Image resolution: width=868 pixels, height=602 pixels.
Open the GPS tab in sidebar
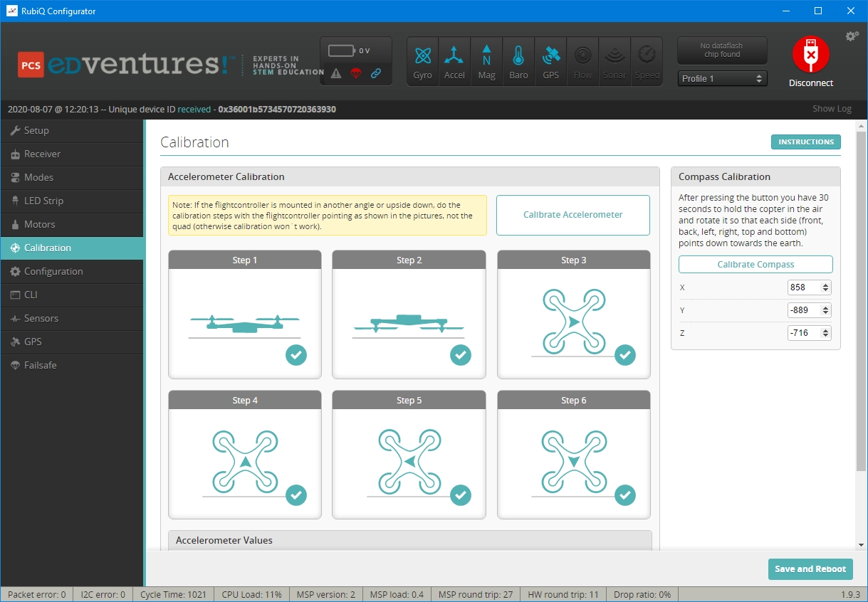[72, 342]
